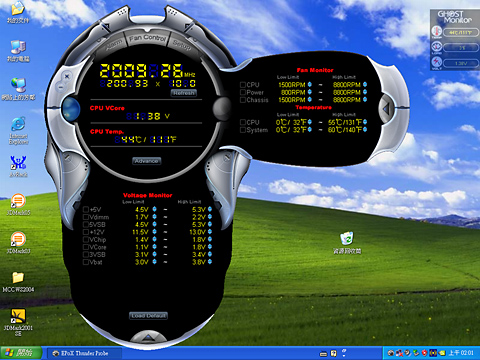Select the MCCWS2004 folder icon
This screenshot has width=480, height=360.
18,282
